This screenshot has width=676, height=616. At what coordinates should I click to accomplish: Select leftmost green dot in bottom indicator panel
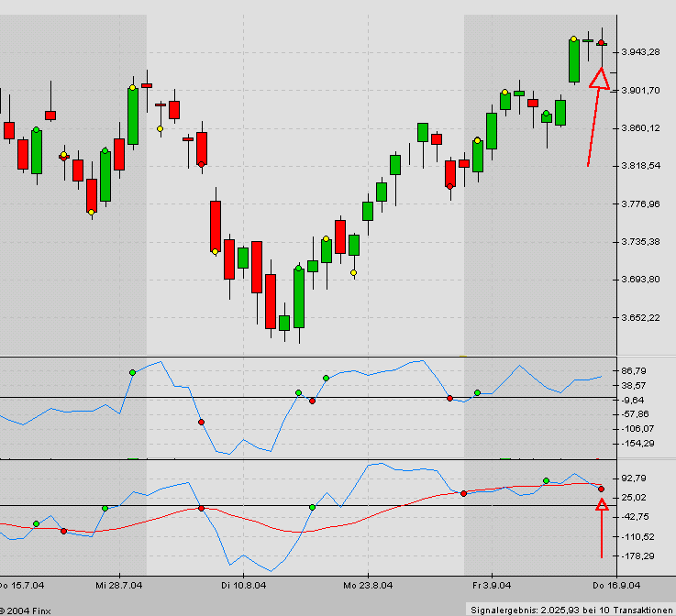pyautogui.click(x=36, y=523)
